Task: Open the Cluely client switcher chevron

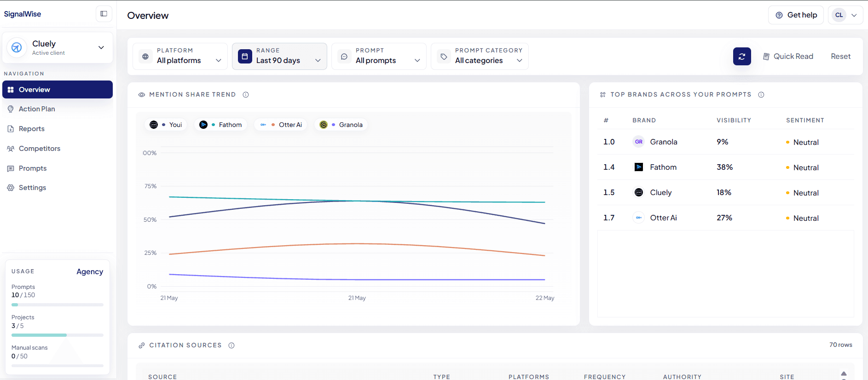Action: pyautogui.click(x=101, y=47)
